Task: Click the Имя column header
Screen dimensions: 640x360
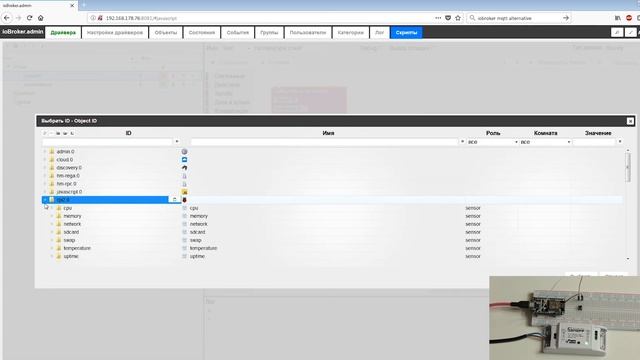Action: [x=328, y=133]
